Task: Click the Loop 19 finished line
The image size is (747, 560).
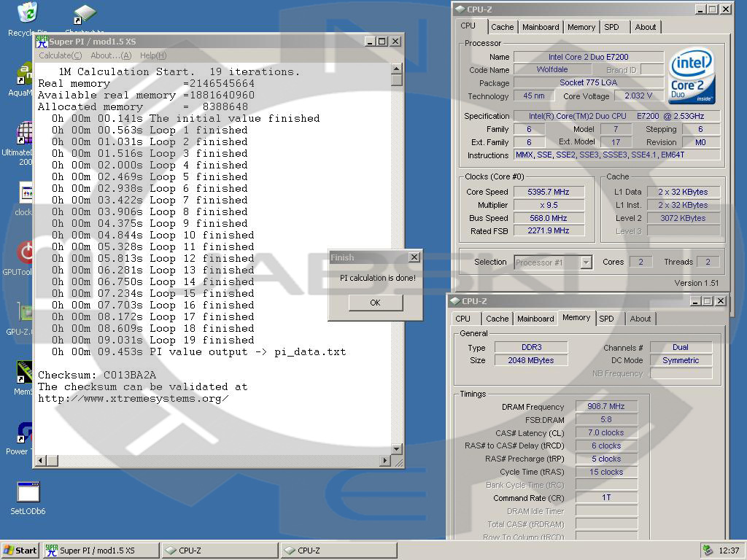Action: 153,340
